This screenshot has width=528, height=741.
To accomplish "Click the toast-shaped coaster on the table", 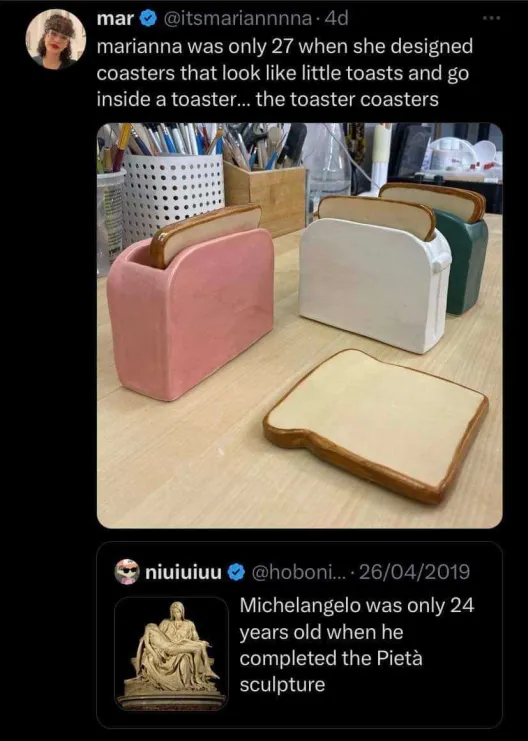I will [376, 425].
